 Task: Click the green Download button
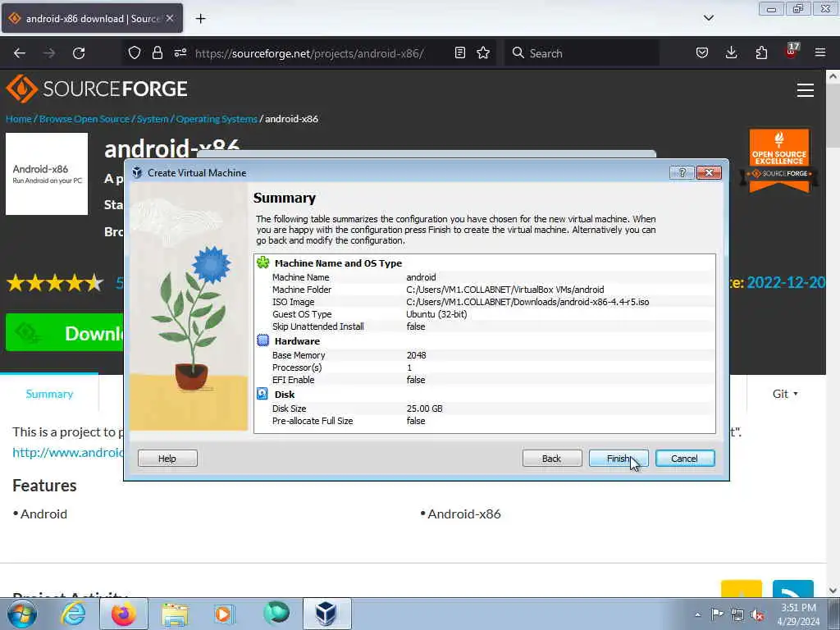pos(65,333)
